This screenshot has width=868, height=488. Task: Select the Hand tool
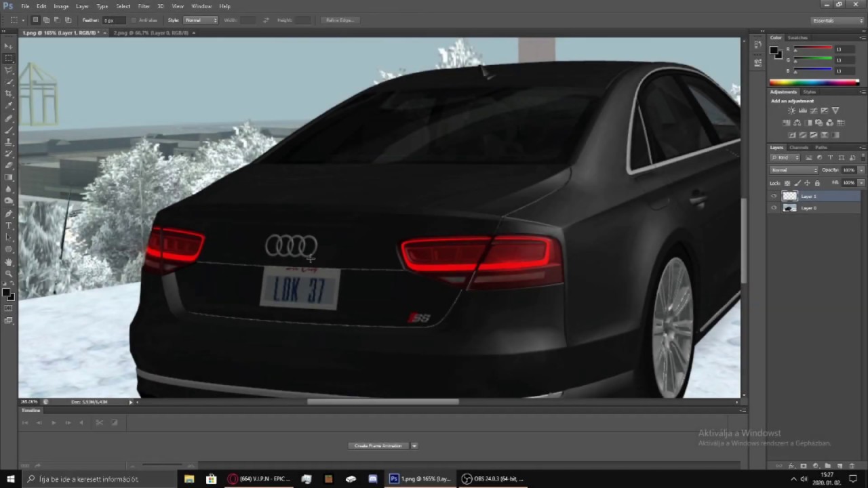click(x=9, y=261)
